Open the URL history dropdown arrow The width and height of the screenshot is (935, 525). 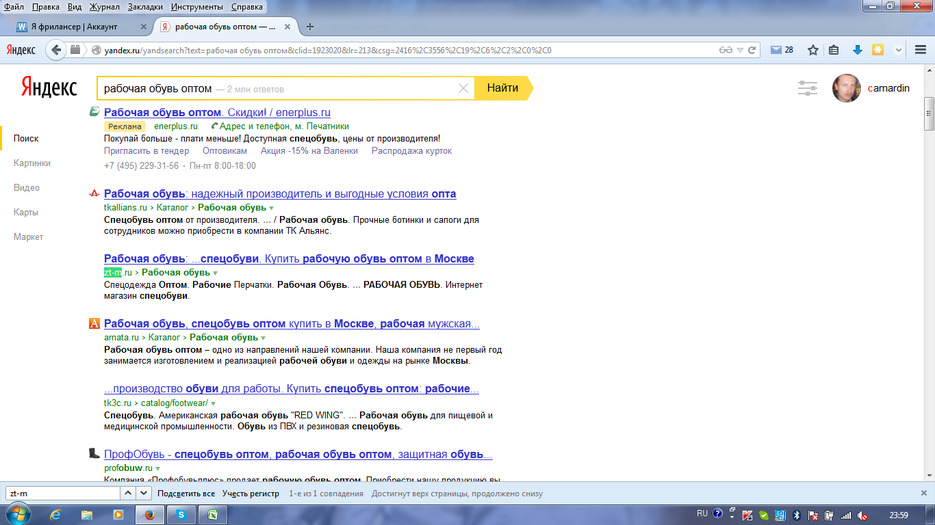(x=740, y=50)
